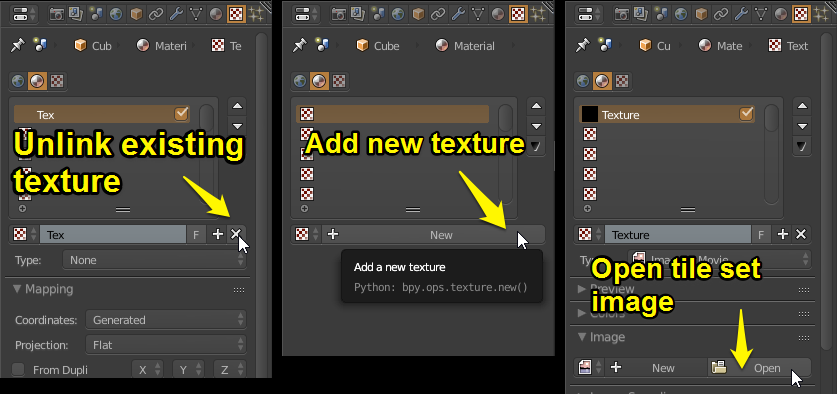Image resolution: width=837 pixels, height=394 pixels.
Task: Open Scene tab in middle panel
Action: 378,14
